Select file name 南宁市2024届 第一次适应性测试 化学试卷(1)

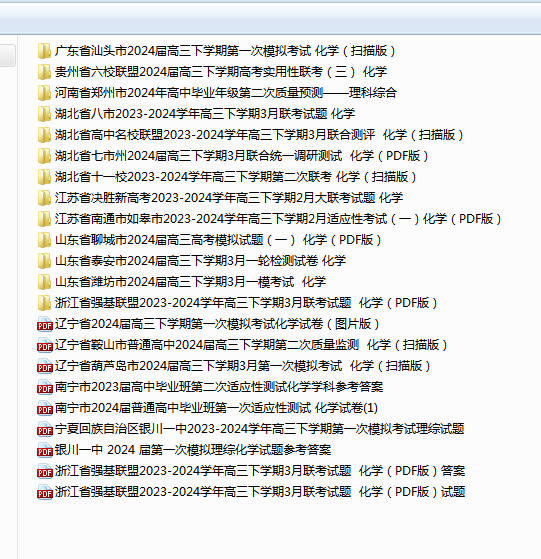click(x=216, y=408)
